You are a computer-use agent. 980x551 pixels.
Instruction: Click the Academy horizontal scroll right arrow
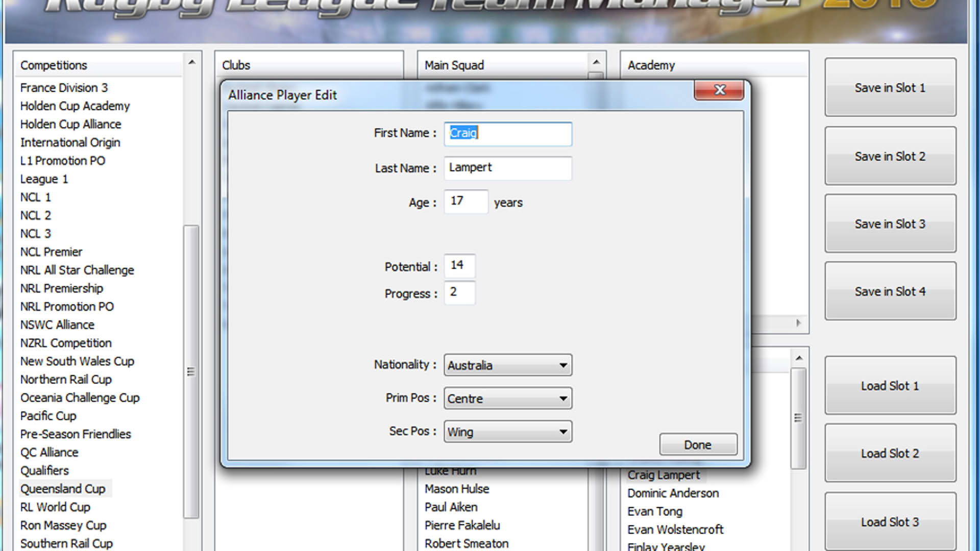pos(799,323)
